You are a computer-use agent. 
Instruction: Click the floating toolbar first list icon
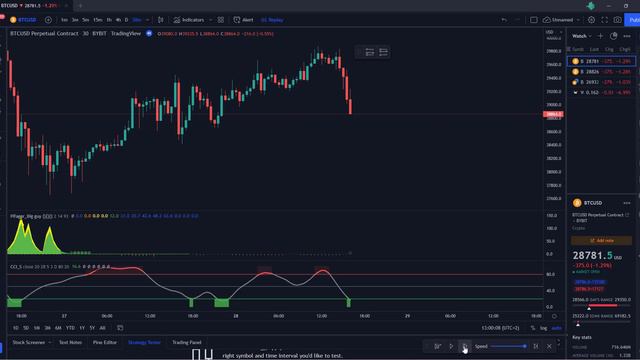point(370,52)
